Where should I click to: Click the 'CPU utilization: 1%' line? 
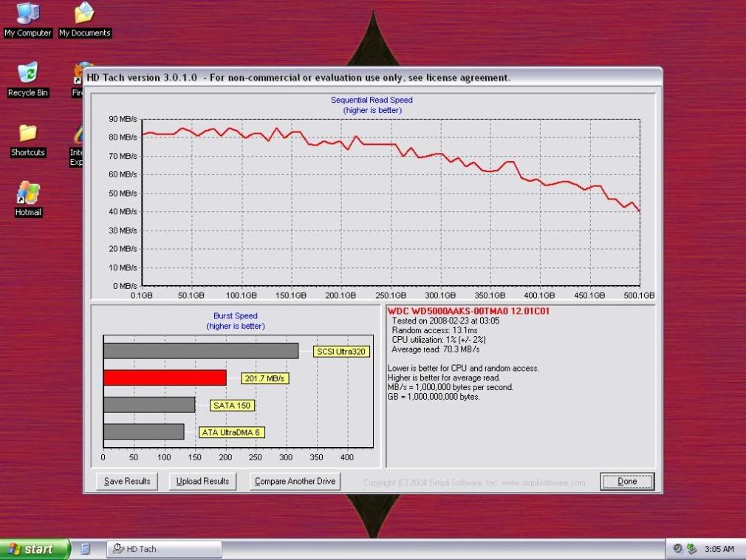(x=439, y=340)
